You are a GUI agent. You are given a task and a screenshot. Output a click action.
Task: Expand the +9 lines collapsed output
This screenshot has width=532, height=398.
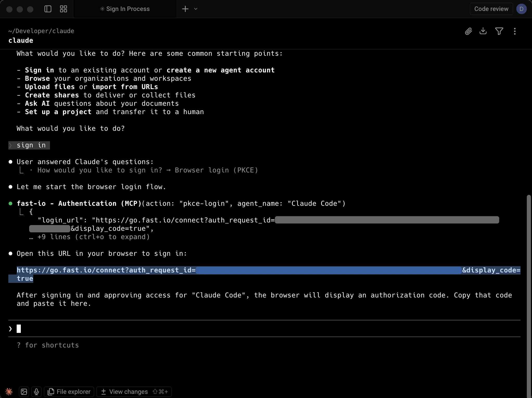(x=93, y=237)
